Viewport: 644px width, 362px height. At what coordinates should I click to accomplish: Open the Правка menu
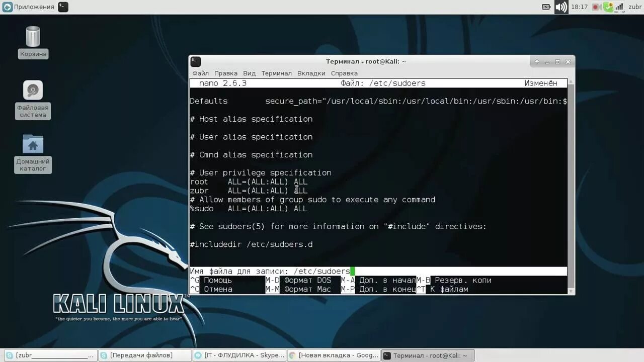(226, 73)
